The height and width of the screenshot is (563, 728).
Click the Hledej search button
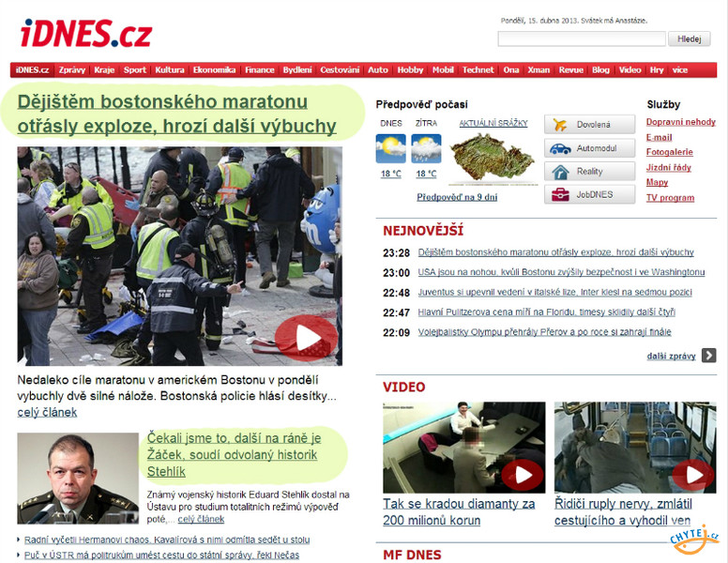[689, 39]
